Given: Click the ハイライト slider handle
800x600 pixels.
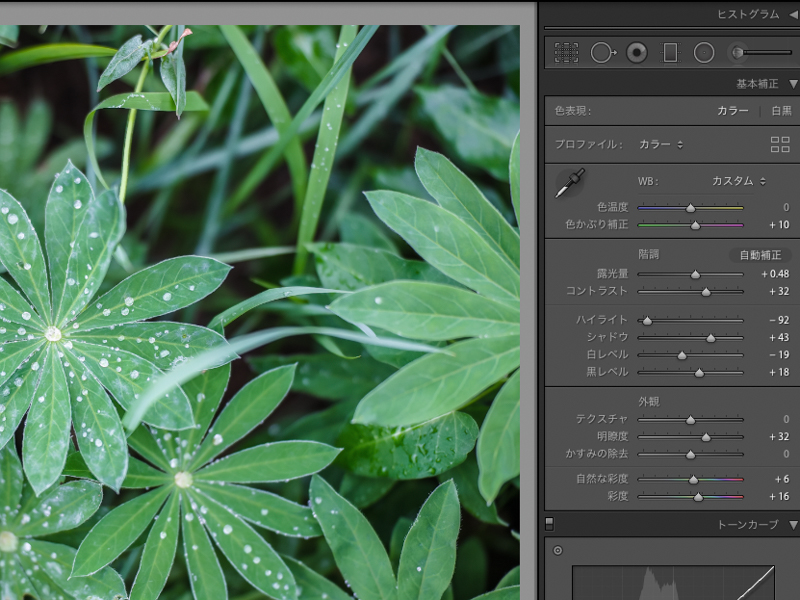Looking at the screenshot, I should pos(647,321).
